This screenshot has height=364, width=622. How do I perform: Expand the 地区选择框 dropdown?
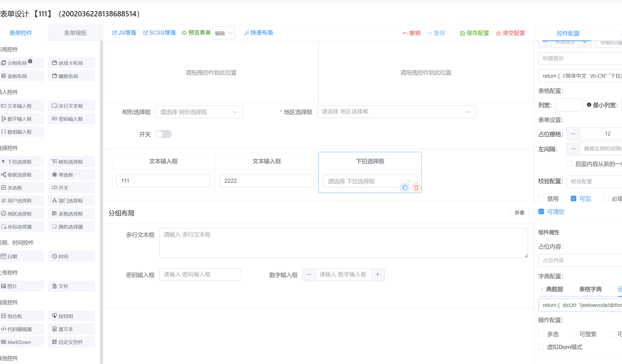pyautogui.click(x=396, y=112)
